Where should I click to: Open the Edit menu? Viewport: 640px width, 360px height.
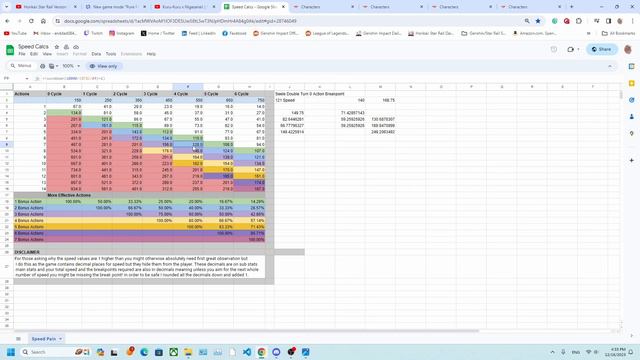coord(34,54)
